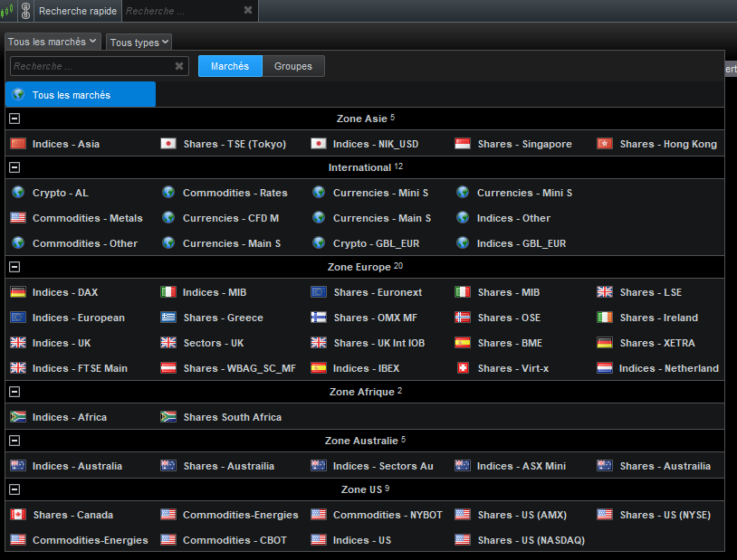Click the Swiss flag beside Shares - Virt-x
737x560 pixels.
463,368
